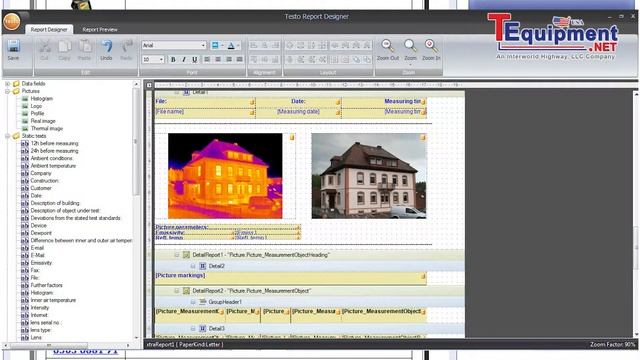Viewport: 640px width, 360px height.
Task: Open font color dropdown arrow
Action: 238,45
